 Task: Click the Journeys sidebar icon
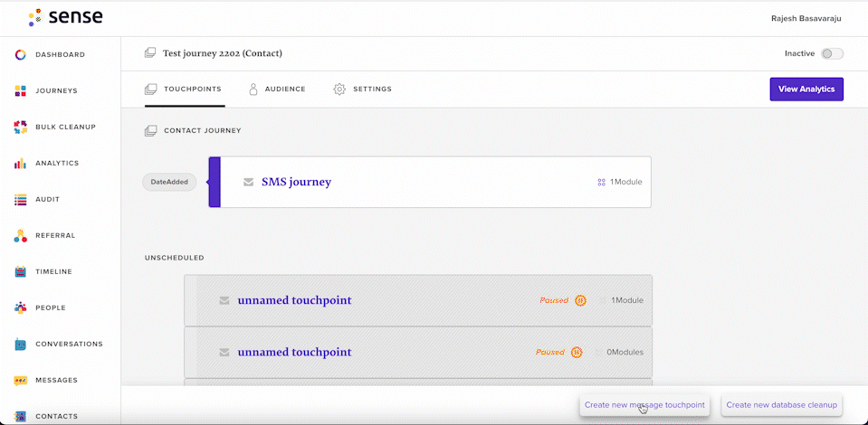[20, 90]
